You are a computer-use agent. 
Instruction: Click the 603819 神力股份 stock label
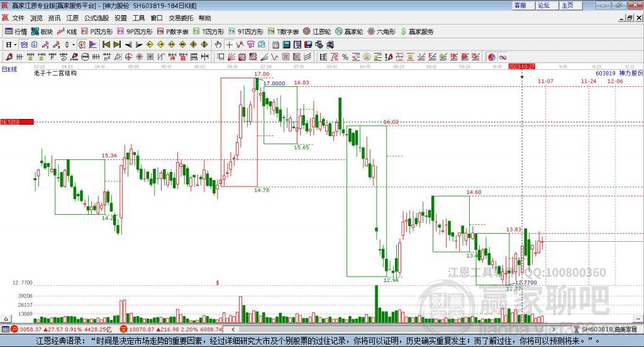(619, 73)
